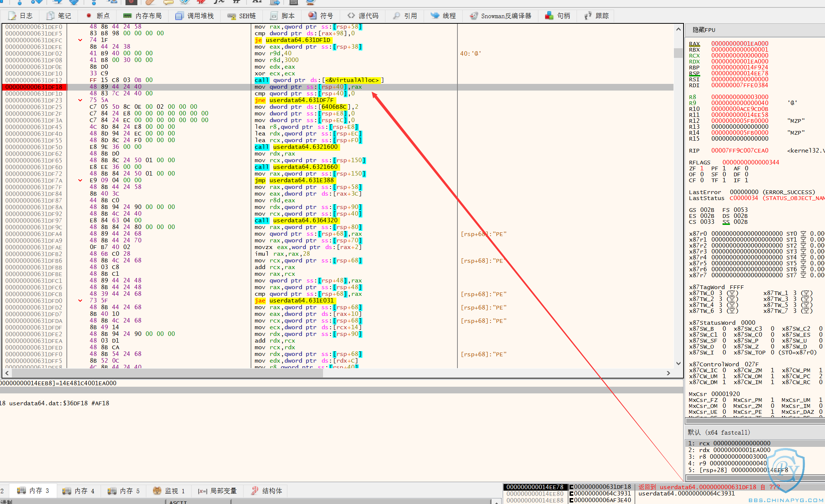Switch to the SEH链 tab
Screen dimensions: 825x504
242,16
